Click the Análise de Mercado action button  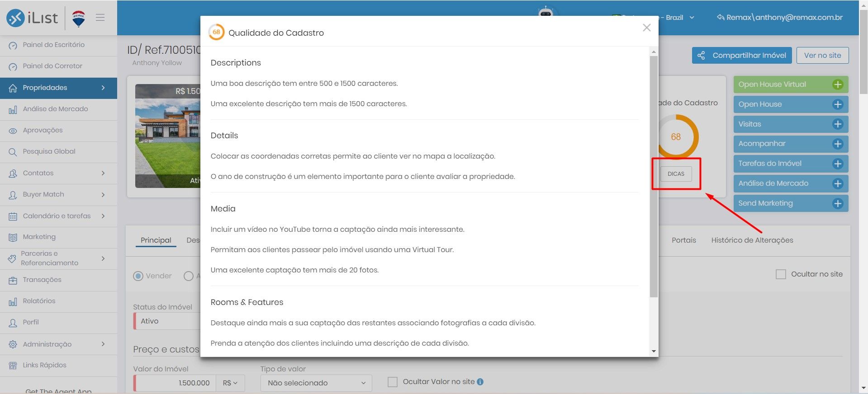click(791, 183)
